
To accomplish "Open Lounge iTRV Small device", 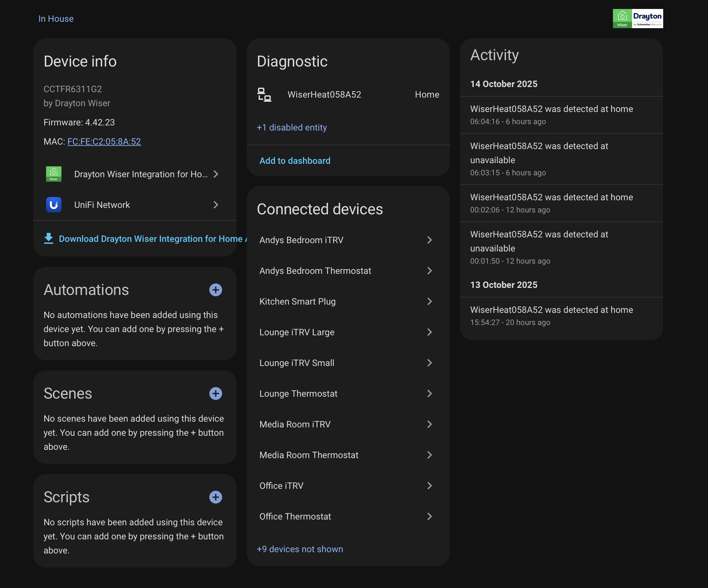I will coord(348,363).
